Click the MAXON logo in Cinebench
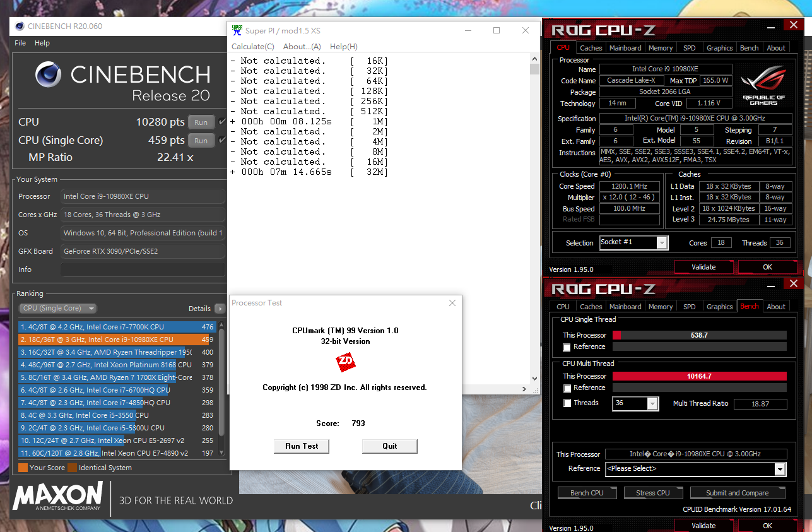This screenshot has width=812, height=532. click(x=58, y=495)
